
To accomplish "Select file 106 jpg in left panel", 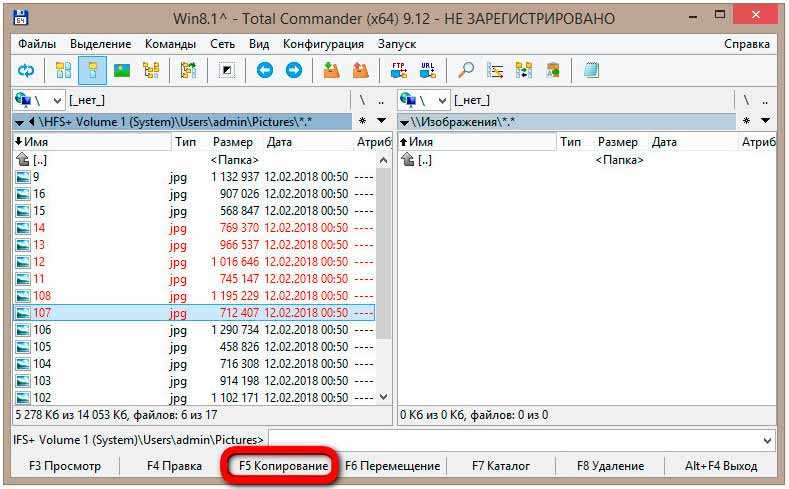I will click(x=194, y=330).
